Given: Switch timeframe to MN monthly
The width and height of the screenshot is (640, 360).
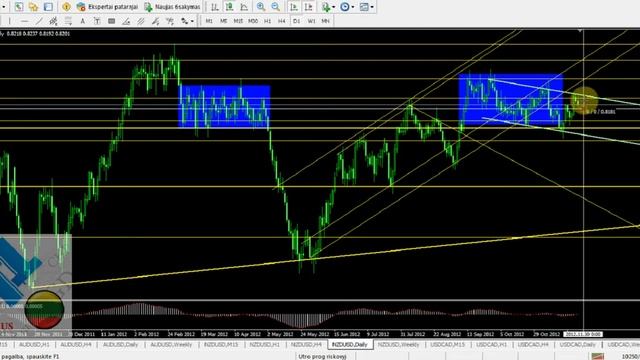Looking at the screenshot, I should point(325,21).
